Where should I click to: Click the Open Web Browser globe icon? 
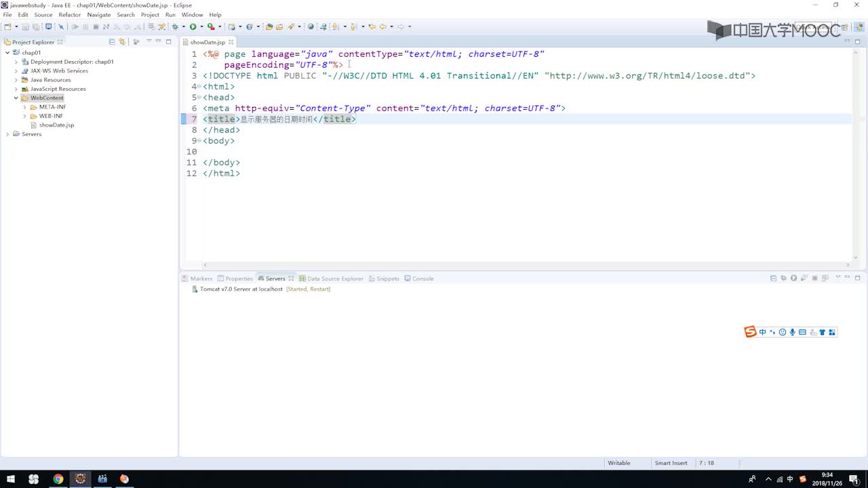[x=311, y=26]
